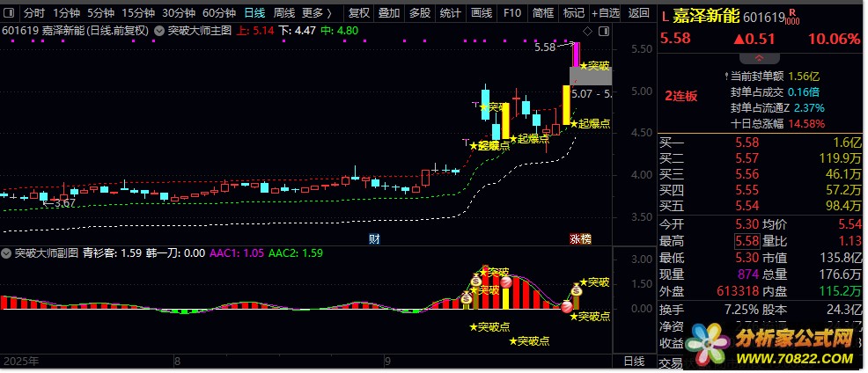Click the 涨榜 marker under the last candle
The width and height of the screenshot is (868, 373).
coord(581,239)
